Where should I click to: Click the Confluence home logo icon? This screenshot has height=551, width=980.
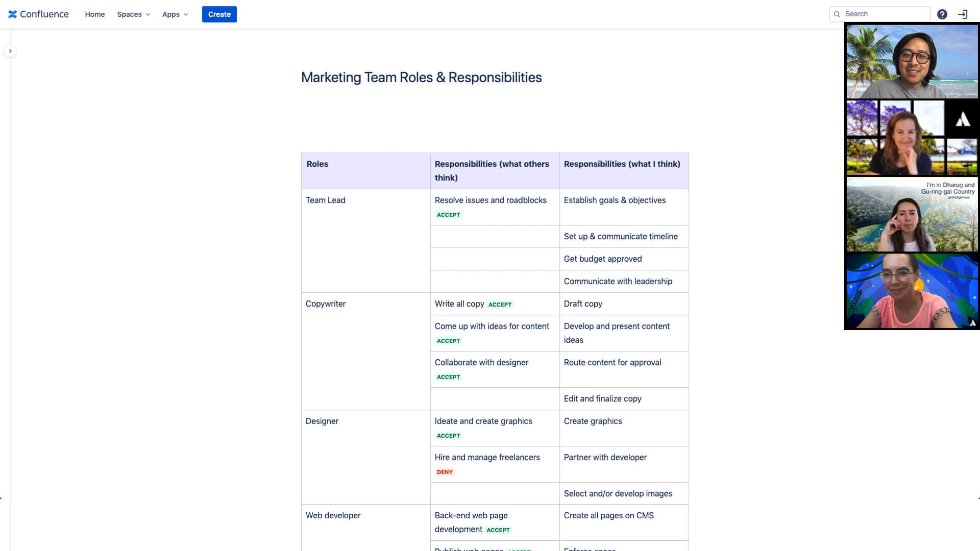(x=13, y=13)
